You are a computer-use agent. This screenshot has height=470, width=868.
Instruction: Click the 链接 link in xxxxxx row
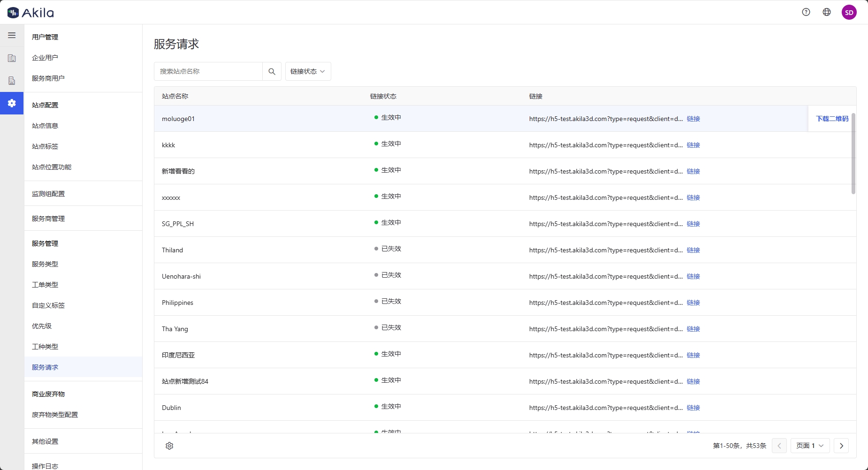693,197
